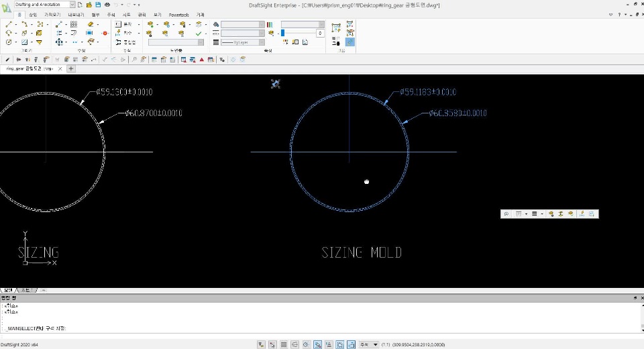Click the magnifier zoom icon in the secondary toolbar
Screen dimensions: 644x349
coord(134,60)
